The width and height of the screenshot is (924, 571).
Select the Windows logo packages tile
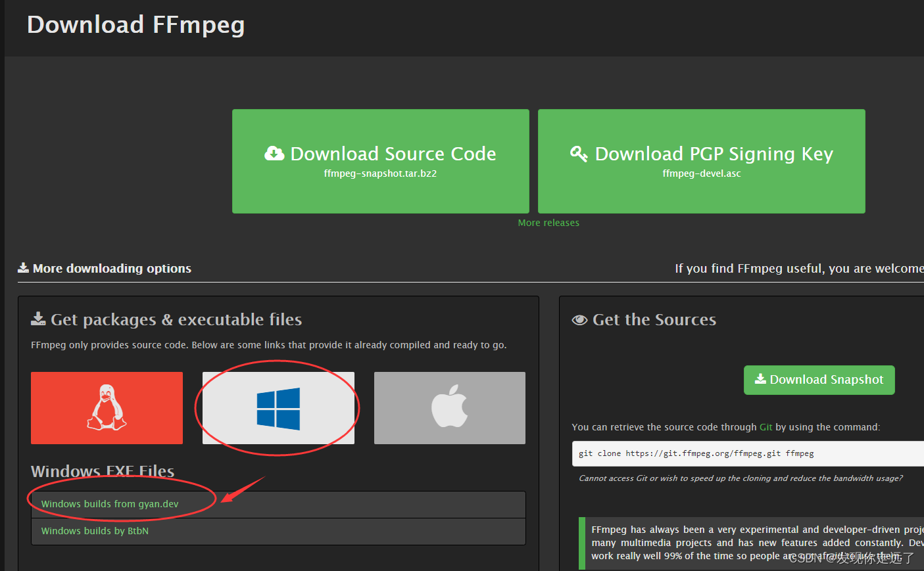tap(278, 408)
